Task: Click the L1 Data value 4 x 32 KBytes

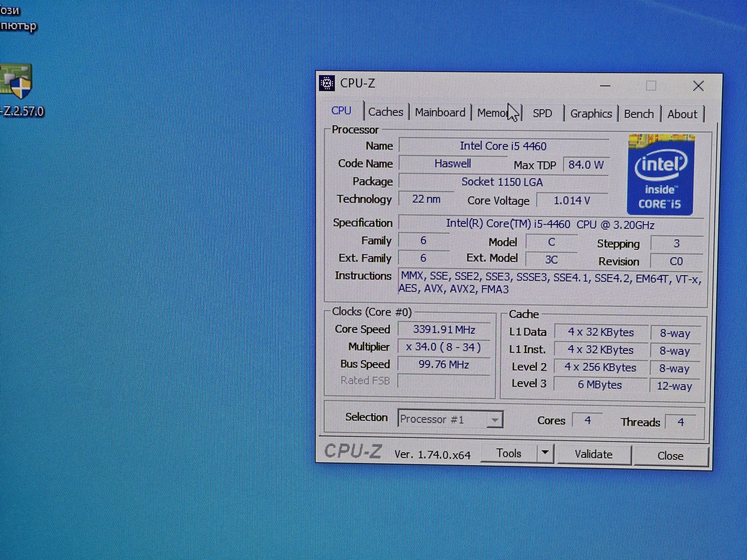Action: [601, 332]
